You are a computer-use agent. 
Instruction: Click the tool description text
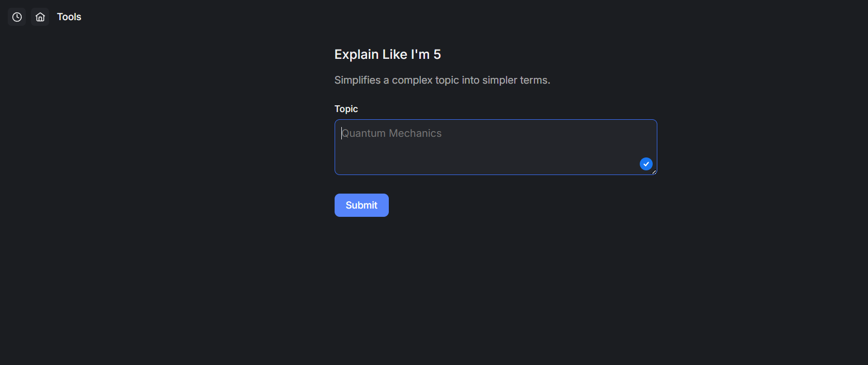click(x=443, y=80)
